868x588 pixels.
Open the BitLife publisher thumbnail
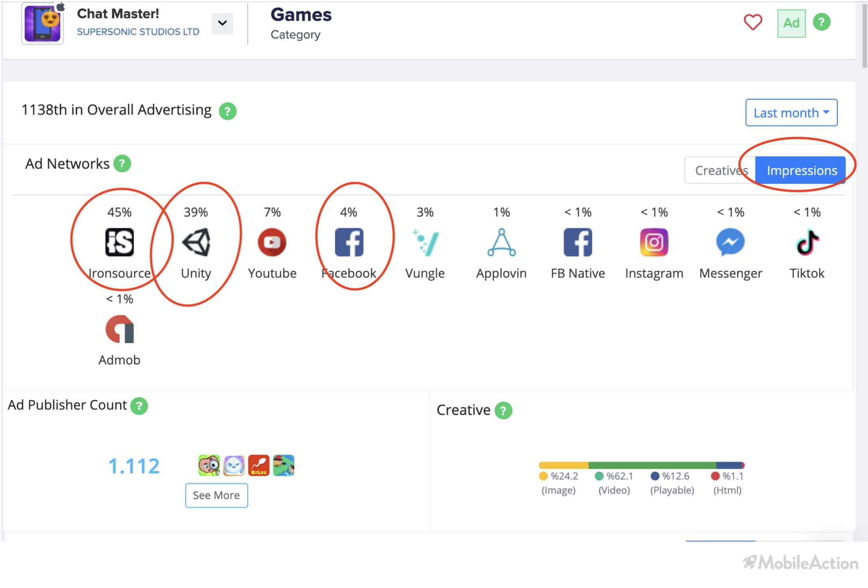[259, 465]
